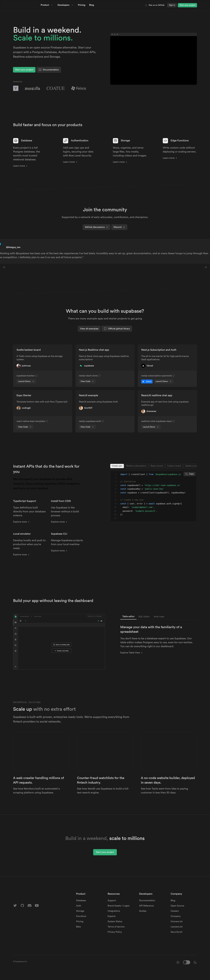Open the Discord community button
210x980 pixels.
click(x=119, y=227)
